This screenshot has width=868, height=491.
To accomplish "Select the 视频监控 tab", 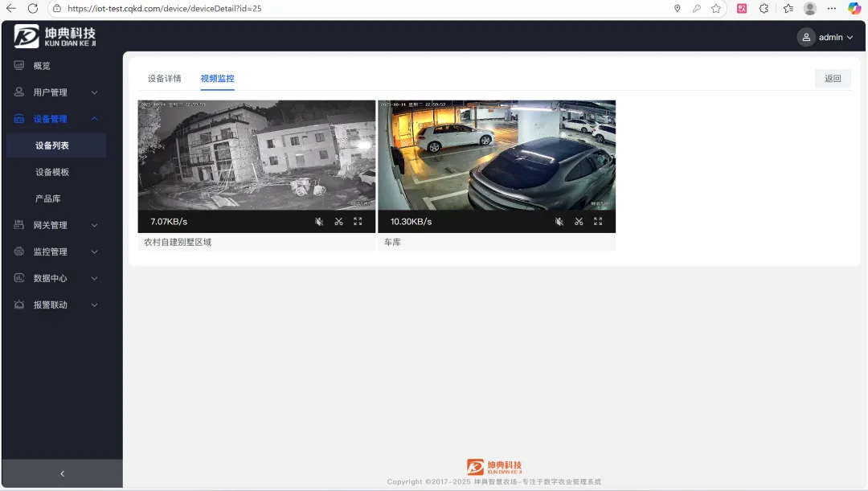I will click(x=218, y=79).
